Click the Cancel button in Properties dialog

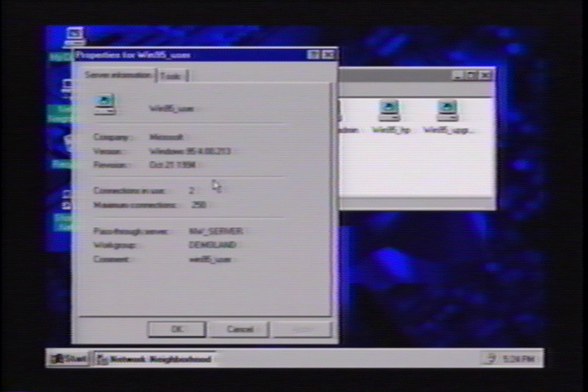(240, 329)
